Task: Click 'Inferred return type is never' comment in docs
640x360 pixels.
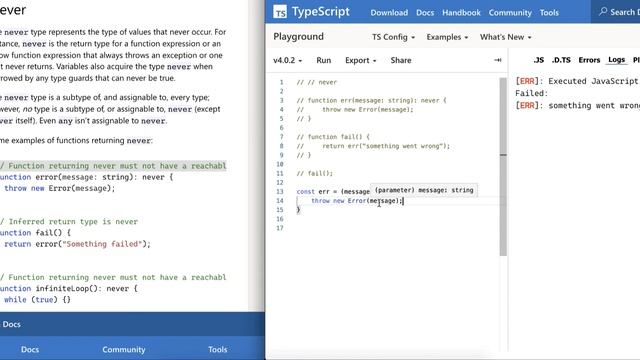Action: point(69,222)
